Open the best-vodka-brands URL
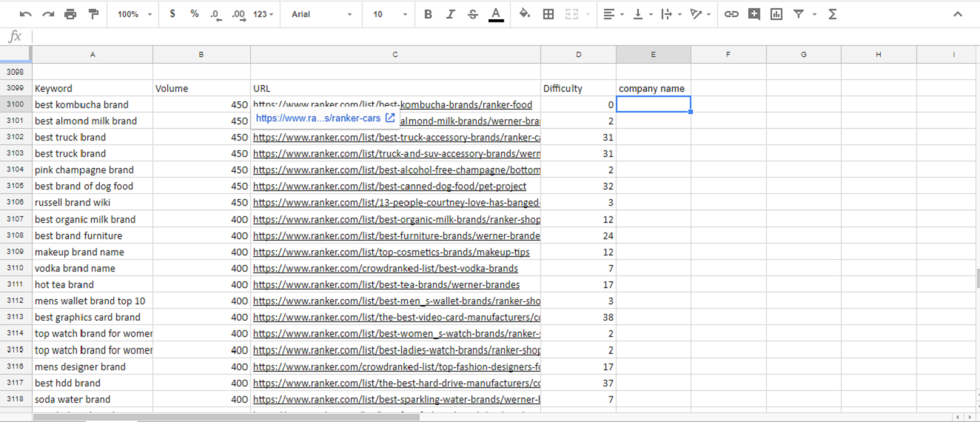Screen dimensions: 980x422 385,268
